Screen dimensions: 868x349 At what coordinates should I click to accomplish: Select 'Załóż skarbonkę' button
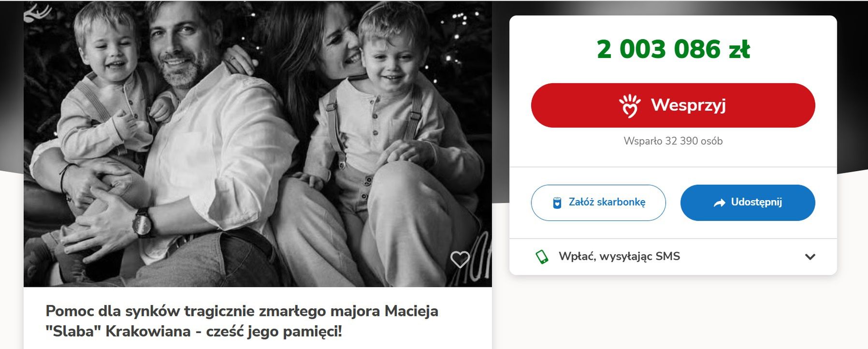pyautogui.click(x=598, y=203)
